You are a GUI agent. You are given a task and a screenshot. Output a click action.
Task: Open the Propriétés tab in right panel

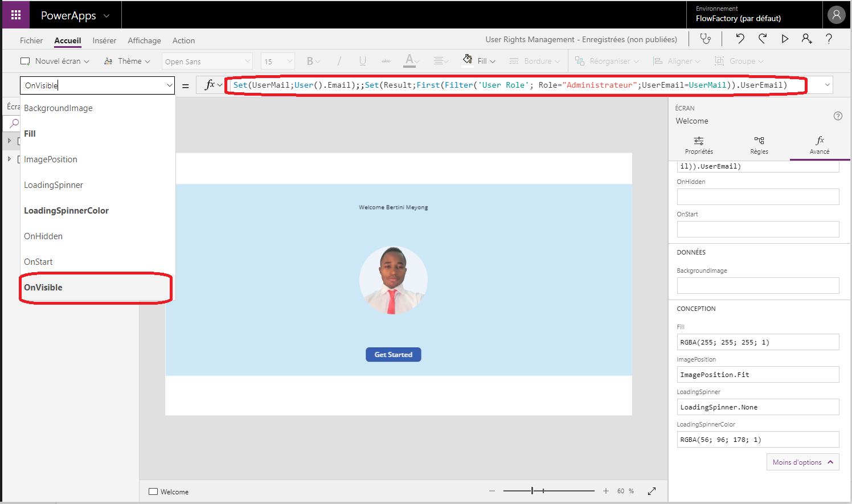tap(699, 145)
